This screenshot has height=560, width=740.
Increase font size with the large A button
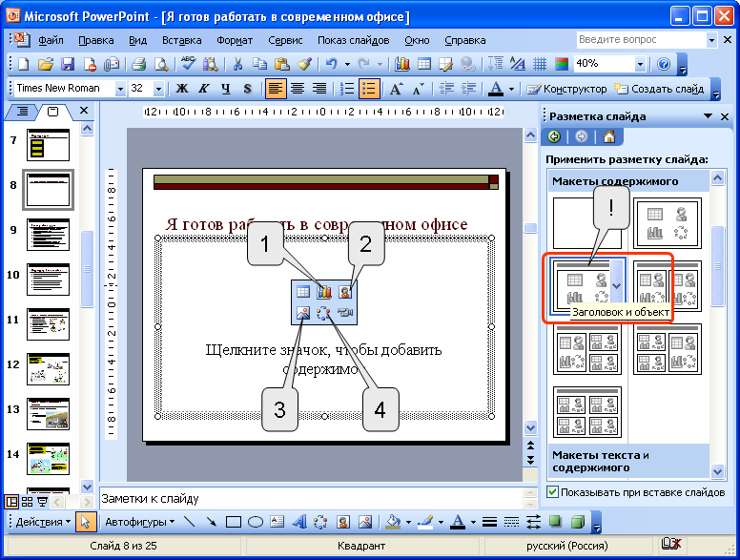point(396,89)
